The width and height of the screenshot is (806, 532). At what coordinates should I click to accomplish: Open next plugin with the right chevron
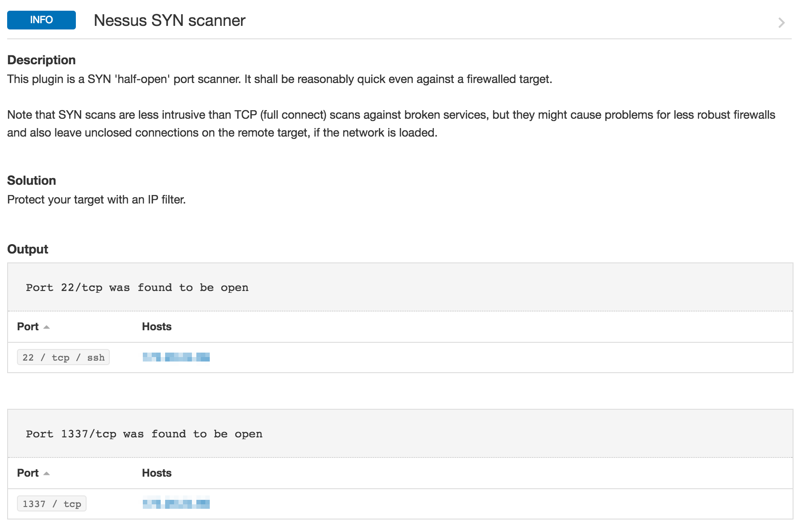coord(781,23)
